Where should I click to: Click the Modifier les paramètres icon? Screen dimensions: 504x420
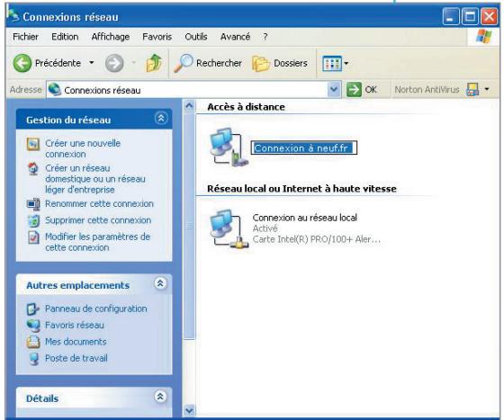click(x=33, y=237)
